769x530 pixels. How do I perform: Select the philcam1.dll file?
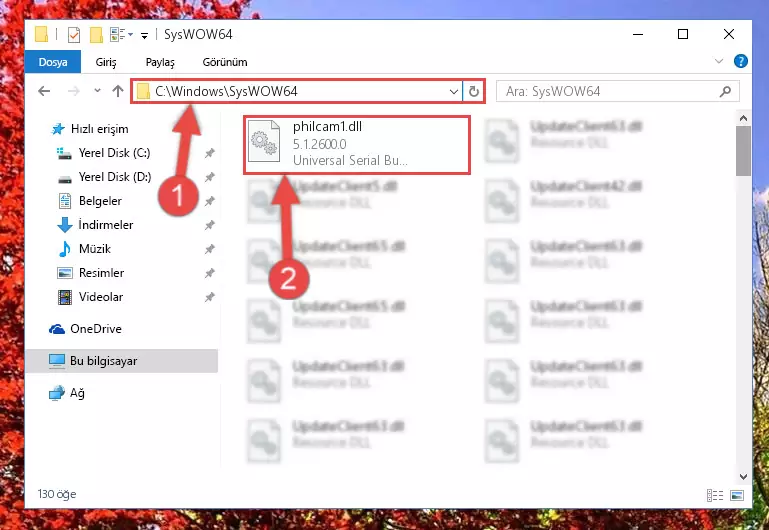[357, 145]
